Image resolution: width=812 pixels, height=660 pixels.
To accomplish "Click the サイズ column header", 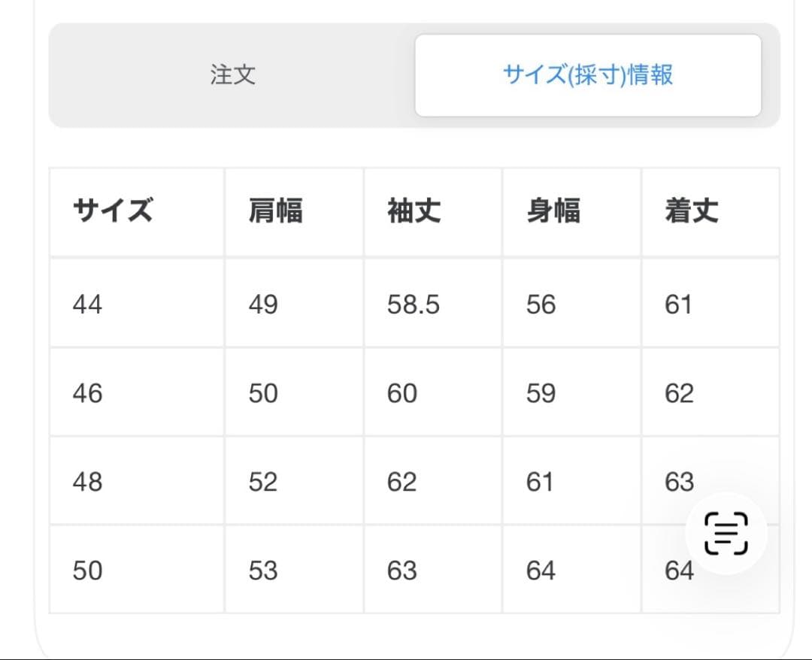I will point(113,211).
